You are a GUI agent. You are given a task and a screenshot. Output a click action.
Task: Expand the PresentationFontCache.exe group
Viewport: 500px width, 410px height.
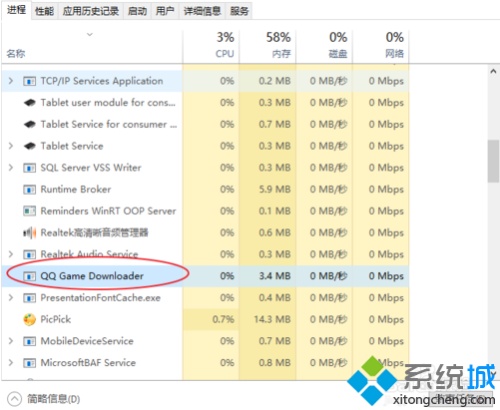pos(11,298)
